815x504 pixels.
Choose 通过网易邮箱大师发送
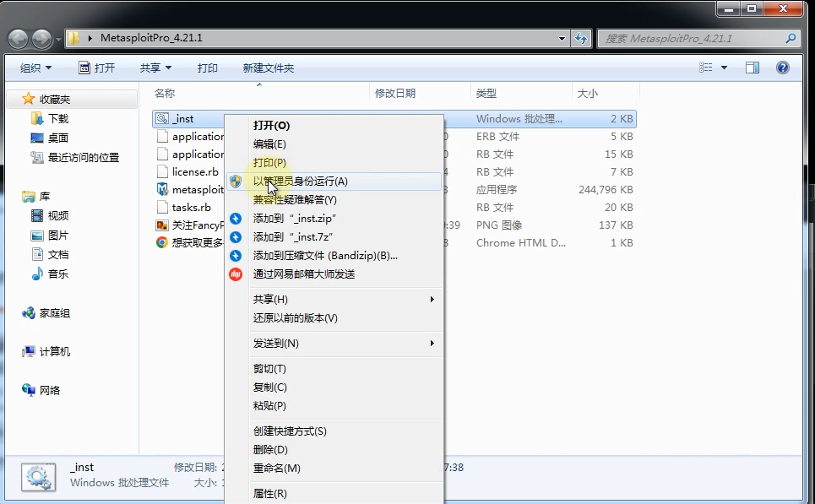(334, 274)
